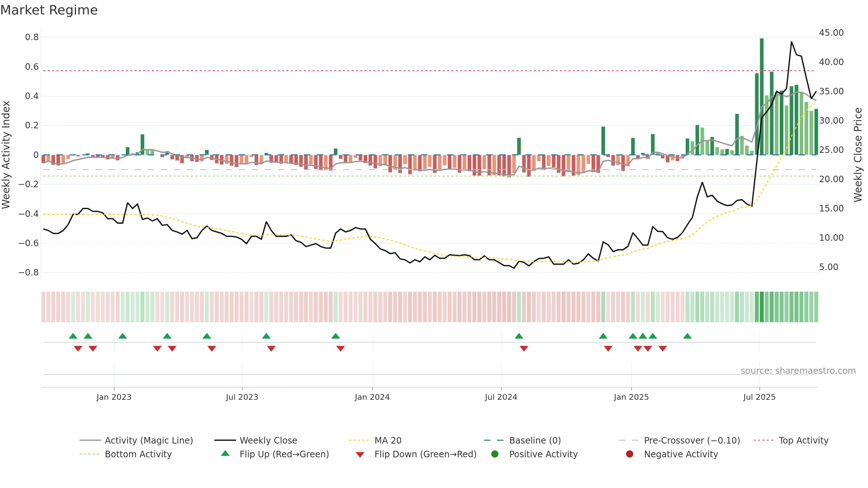
Task: Click the red flip-down marker just after Jul 2024
Action: click(x=524, y=348)
